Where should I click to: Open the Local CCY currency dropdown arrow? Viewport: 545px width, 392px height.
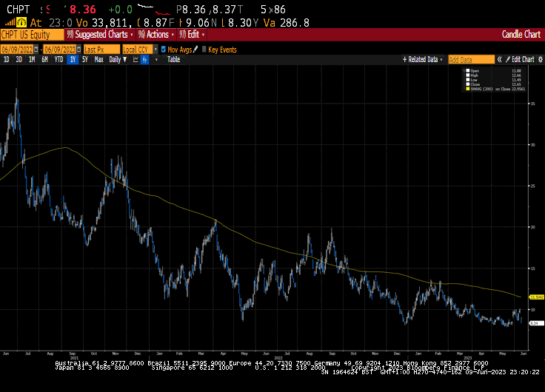point(156,50)
